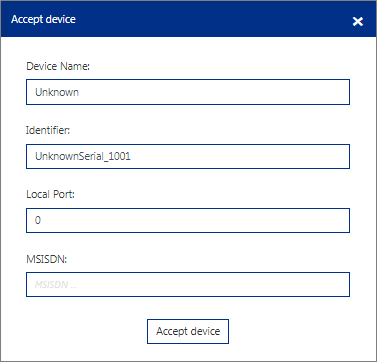Focus the empty MSISDN input field
The width and height of the screenshot is (377, 362).
click(188, 284)
